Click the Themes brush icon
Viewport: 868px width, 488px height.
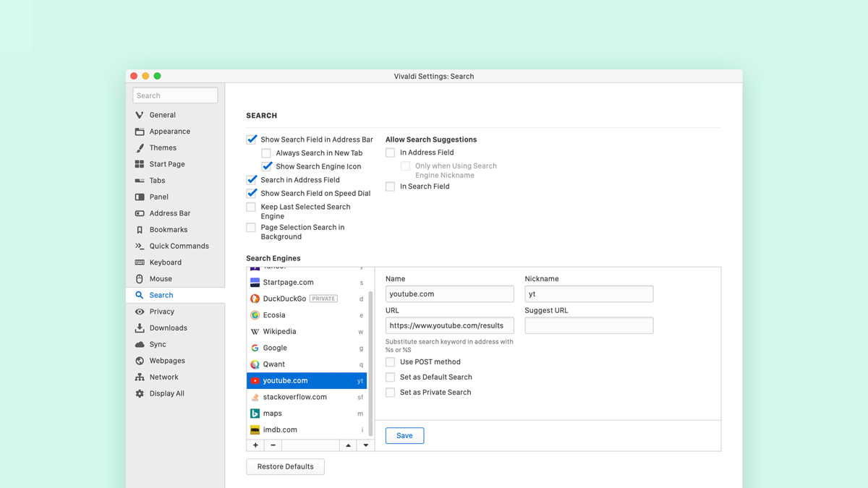[x=140, y=147]
